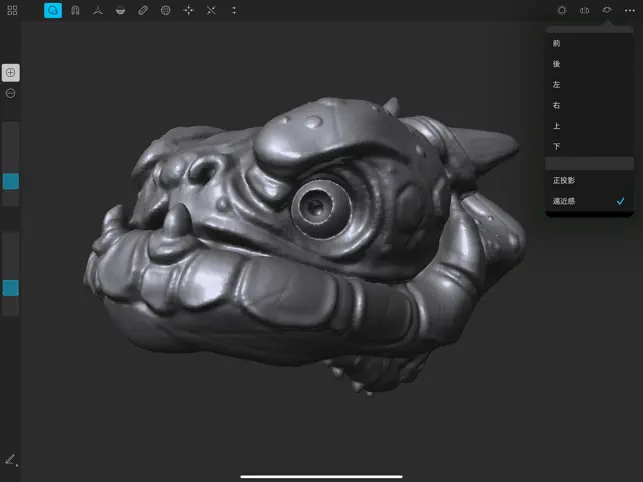
Task: Choose the 前 (front) view
Action: 589,43
